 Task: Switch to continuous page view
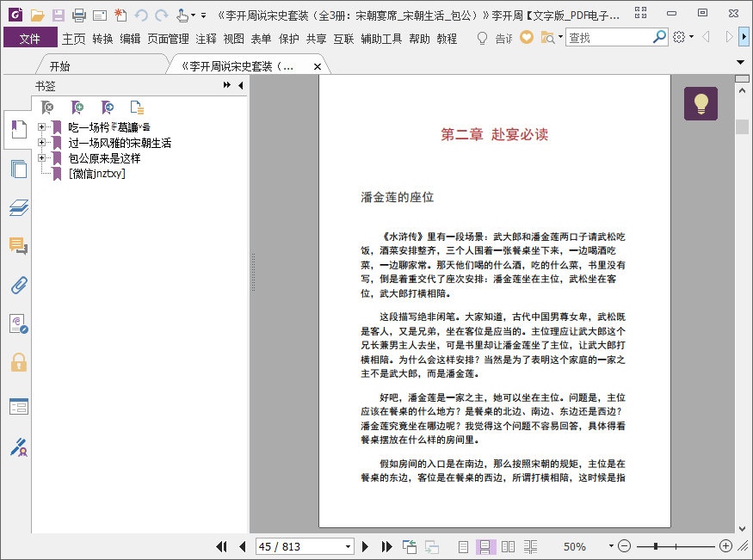pyautogui.click(x=485, y=546)
